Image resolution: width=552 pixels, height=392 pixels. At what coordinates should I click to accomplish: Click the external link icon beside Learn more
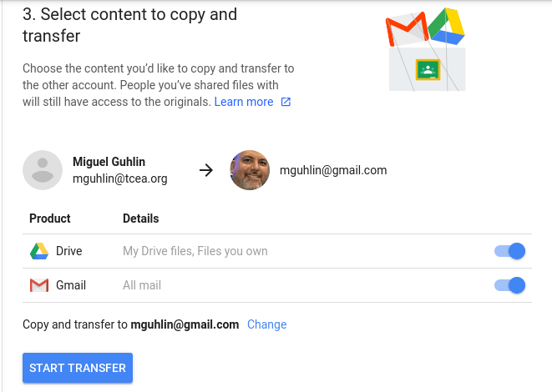tap(286, 102)
